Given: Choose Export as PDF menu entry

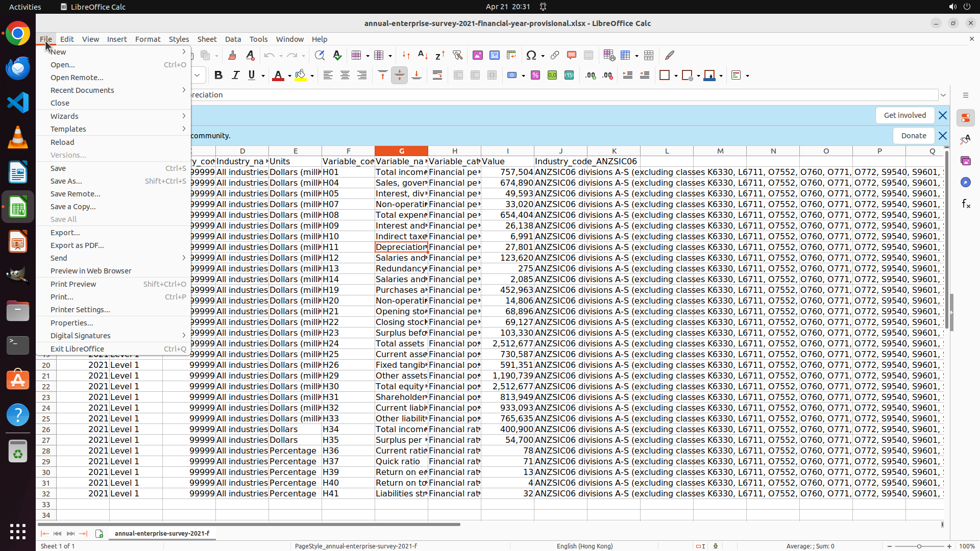Looking at the screenshot, I should pyautogui.click(x=77, y=245).
